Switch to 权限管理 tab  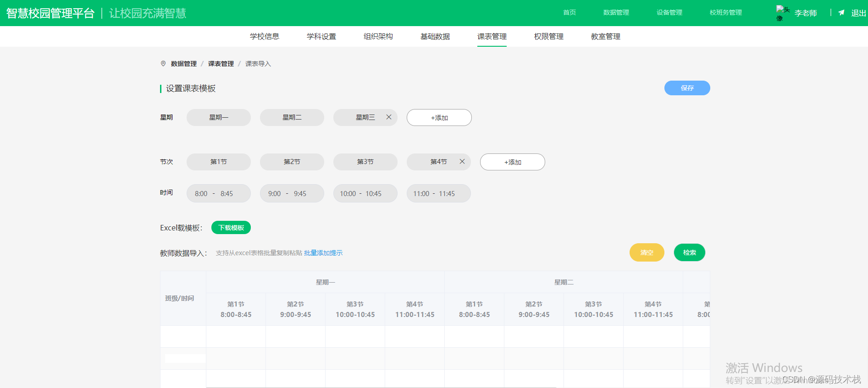(549, 36)
